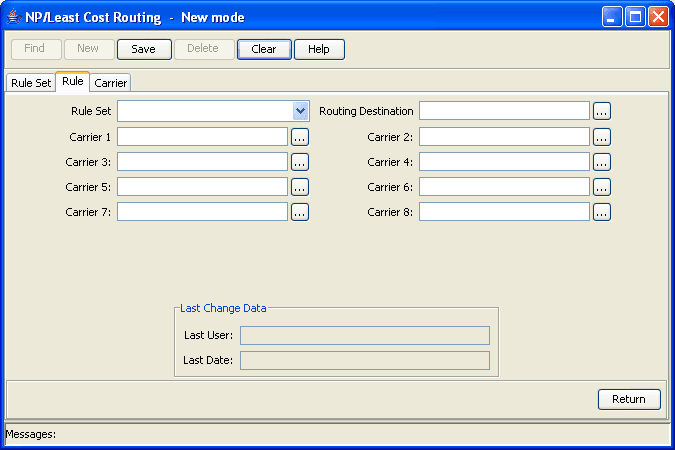Click the Last Date read-only field
The width and height of the screenshot is (675, 450).
365,360
